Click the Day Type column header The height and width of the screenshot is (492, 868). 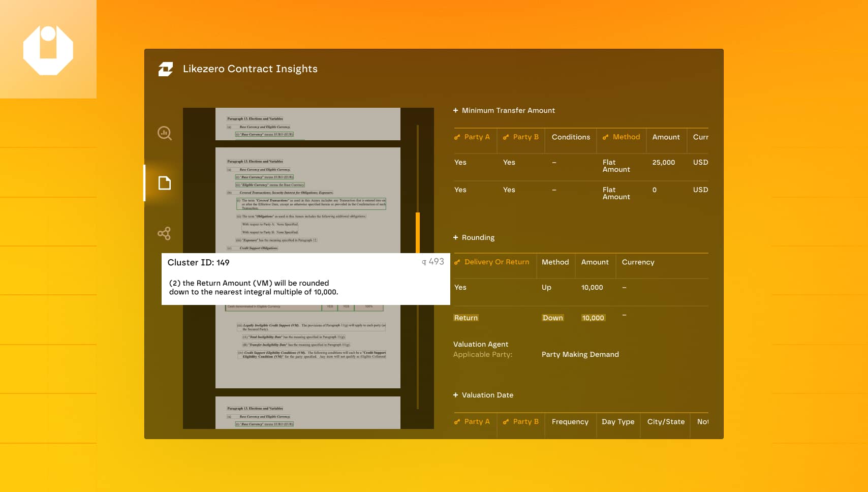(618, 422)
